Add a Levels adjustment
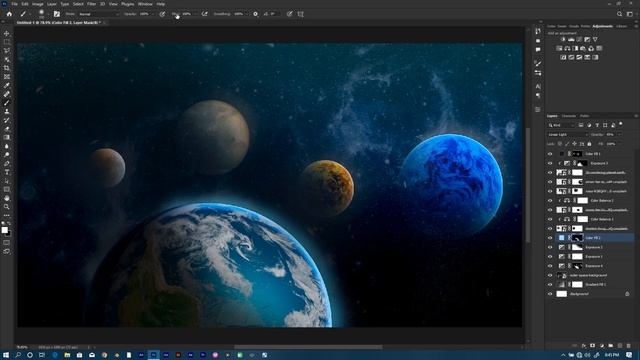640x360 pixels. [571, 40]
